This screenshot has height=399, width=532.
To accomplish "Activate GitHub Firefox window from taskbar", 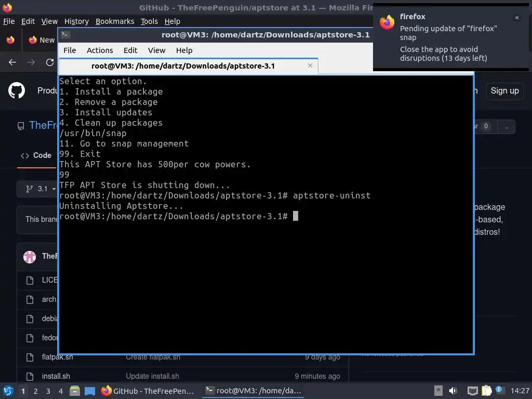I will (148, 391).
